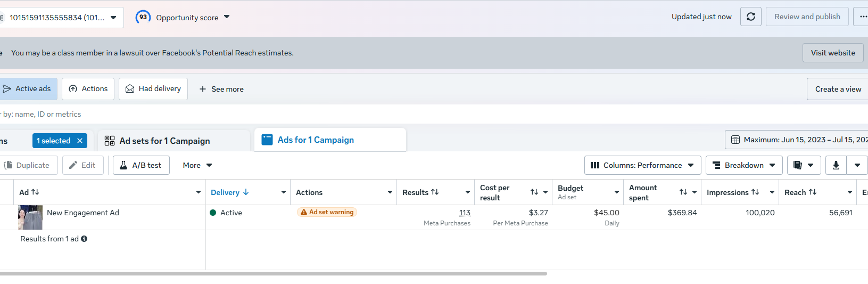This screenshot has width=868, height=284.
Task: Remove the 1 selected filter
Action: click(80, 141)
